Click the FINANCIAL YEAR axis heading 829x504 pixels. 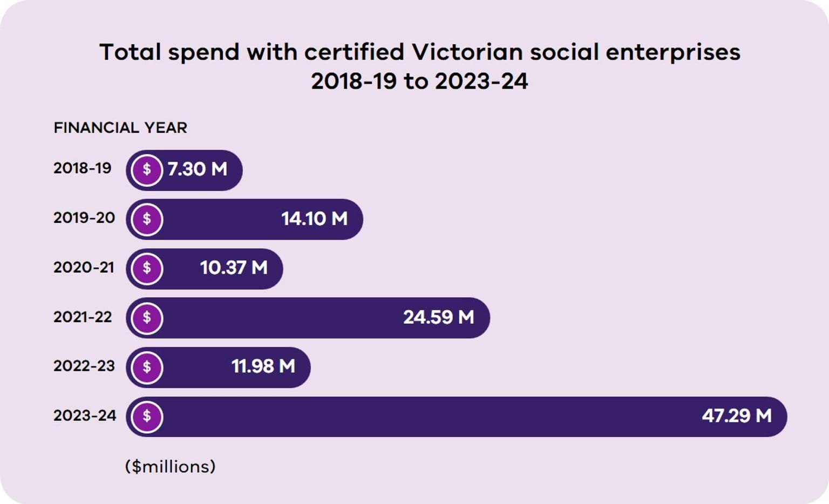tap(120, 128)
